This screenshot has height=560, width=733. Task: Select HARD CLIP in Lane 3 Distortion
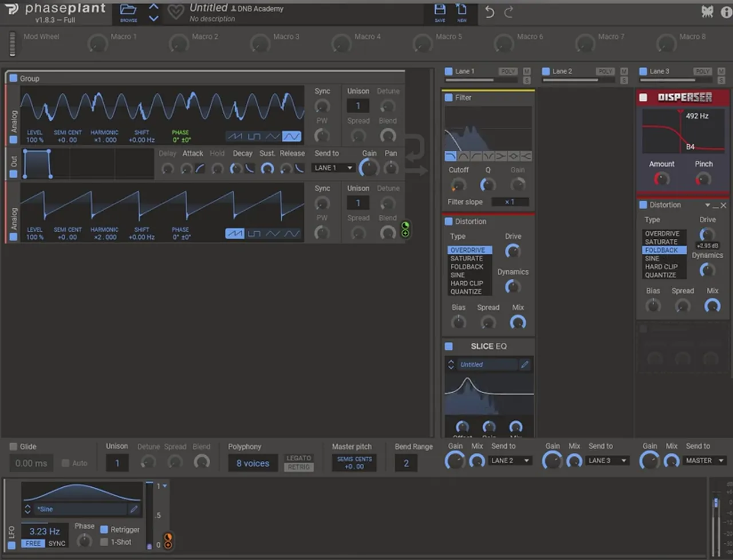click(x=661, y=266)
